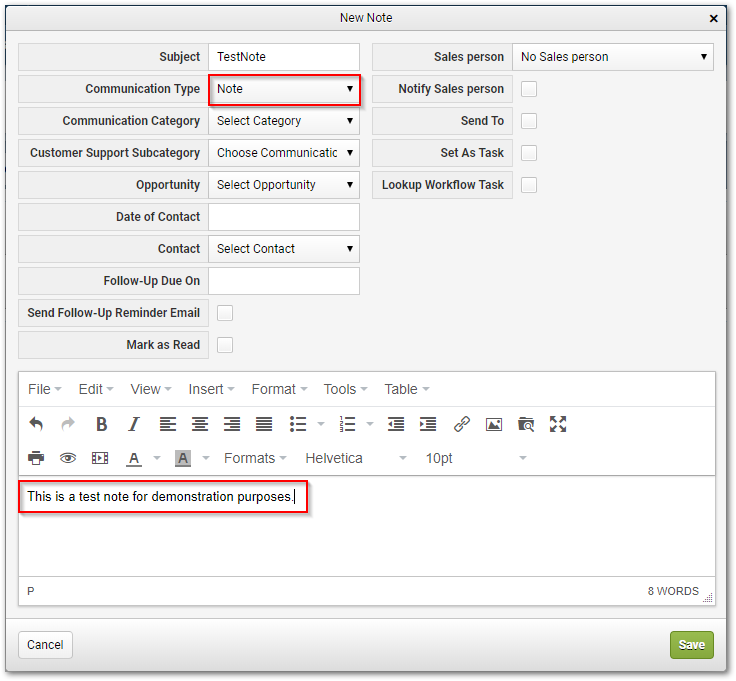This screenshot has width=736, height=681.
Task: Close the New Note dialog
Action: coord(713,18)
